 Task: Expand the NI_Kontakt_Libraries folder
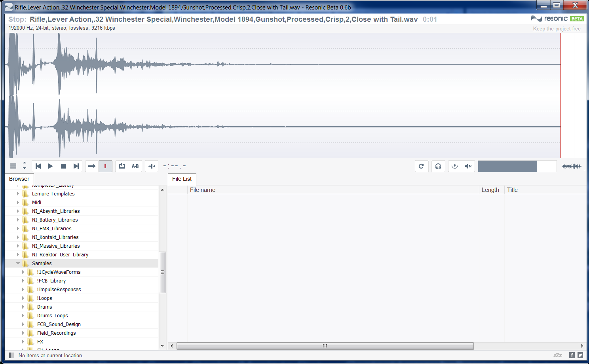point(18,237)
